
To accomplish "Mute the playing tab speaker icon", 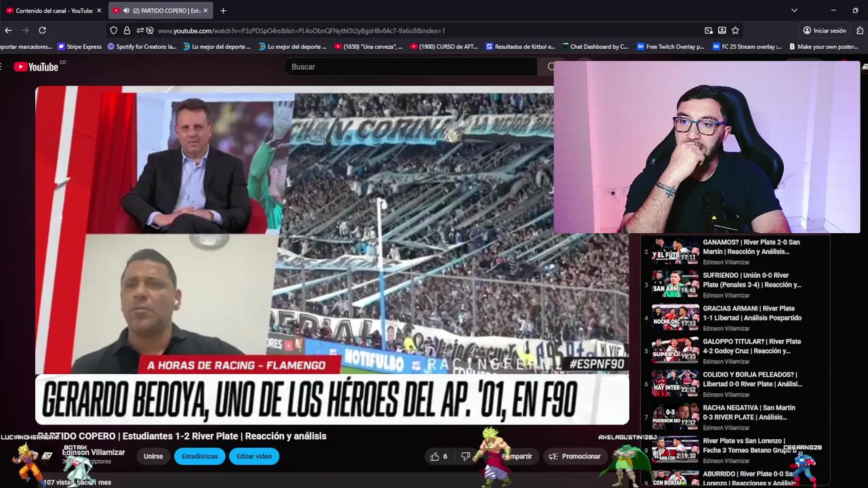I will (x=126, y=10).
